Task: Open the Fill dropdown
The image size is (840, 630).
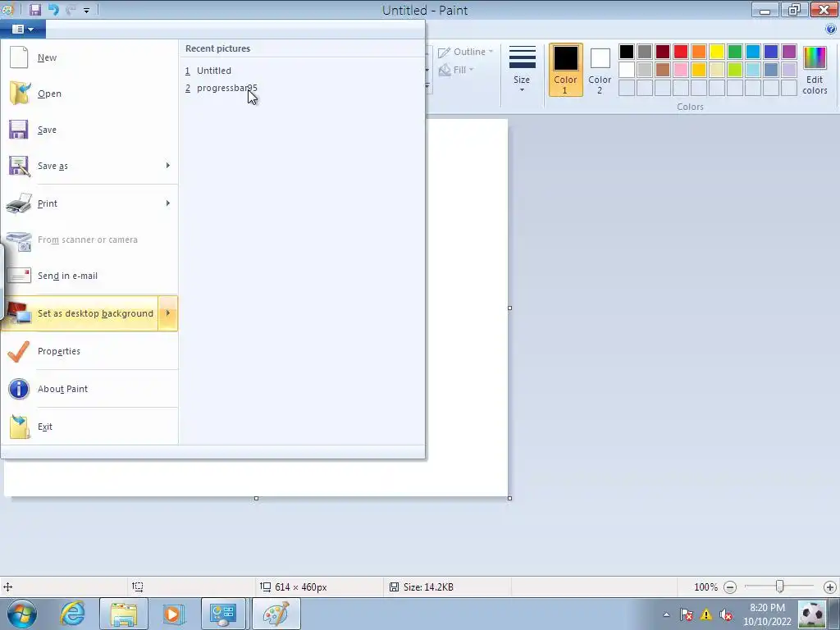Action: (x=457, y=70)
